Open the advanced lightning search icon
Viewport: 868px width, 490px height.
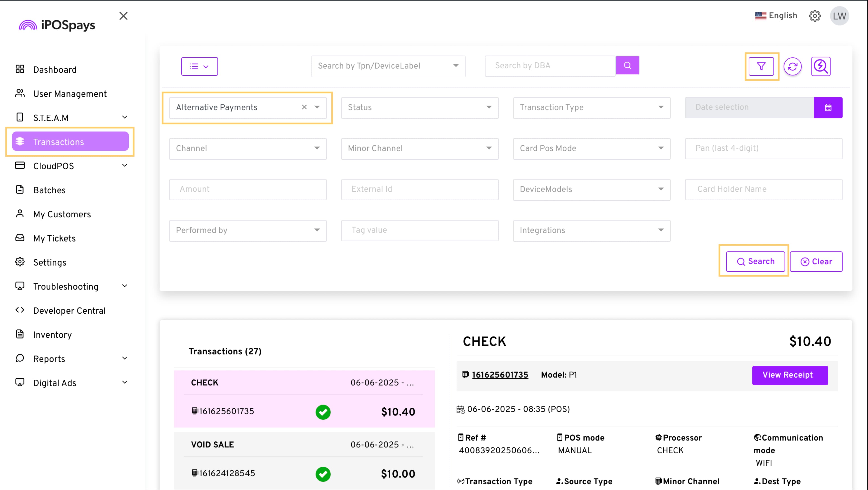pyautogui.click(x=821, y=66)
